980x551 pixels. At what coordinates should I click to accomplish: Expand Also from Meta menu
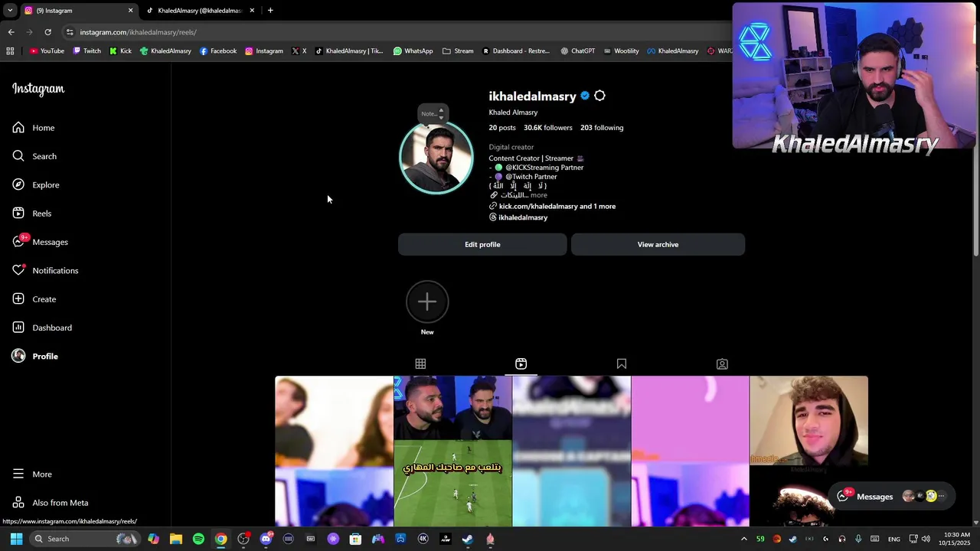(x=51, y=503)
